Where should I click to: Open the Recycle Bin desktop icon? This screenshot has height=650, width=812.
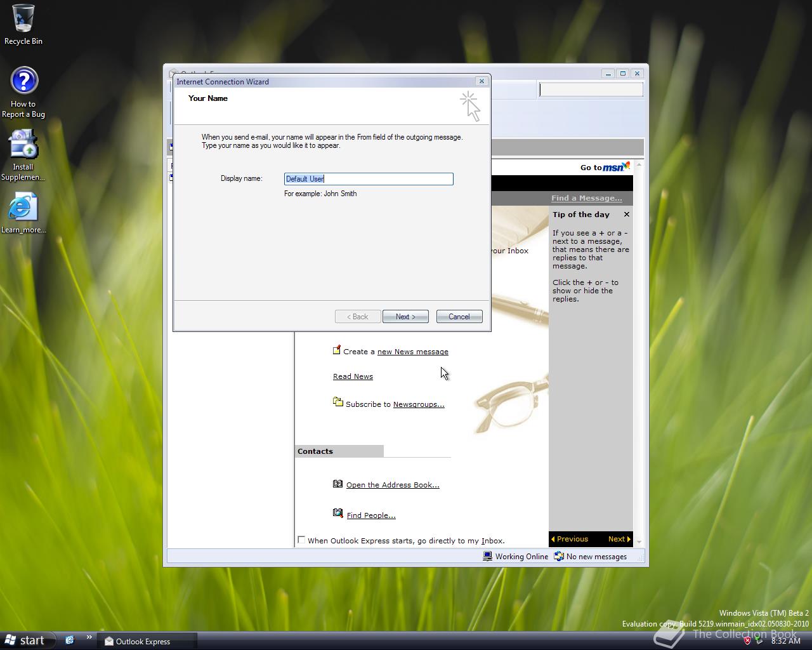pos(23,24)
